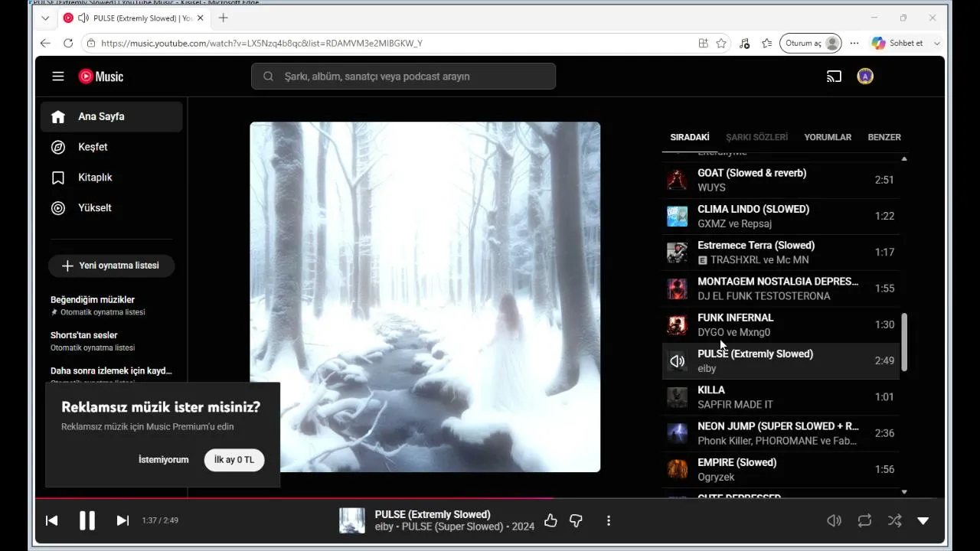The width and height of the screenshot is (980, 551).
Task: Dislike the song PULSE
Action: 576,520
